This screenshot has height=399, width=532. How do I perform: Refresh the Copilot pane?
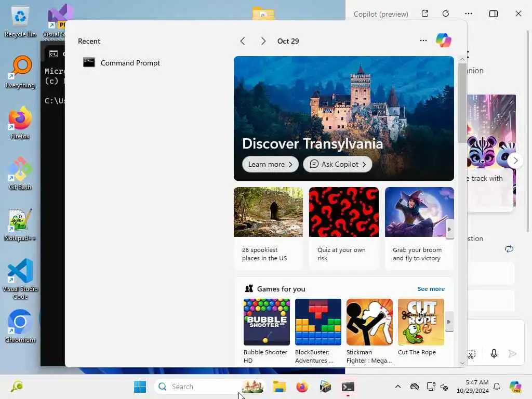(446, 14)
